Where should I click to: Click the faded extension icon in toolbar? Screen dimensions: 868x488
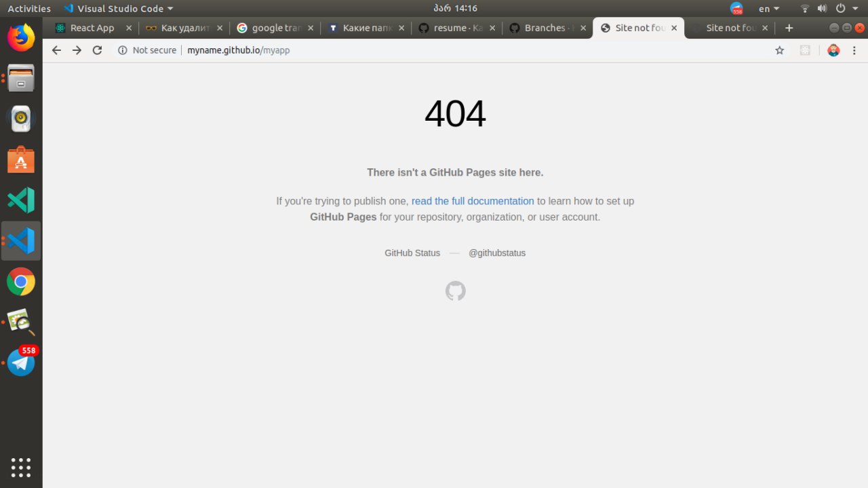click(805, 50)
